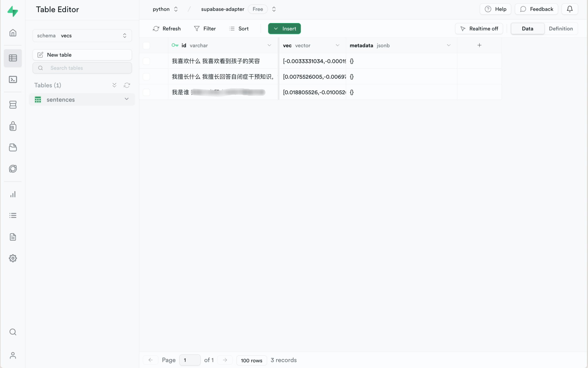Click the notifications bell icon
Screen dimensions: 588x368
click(x=570, y=9)
